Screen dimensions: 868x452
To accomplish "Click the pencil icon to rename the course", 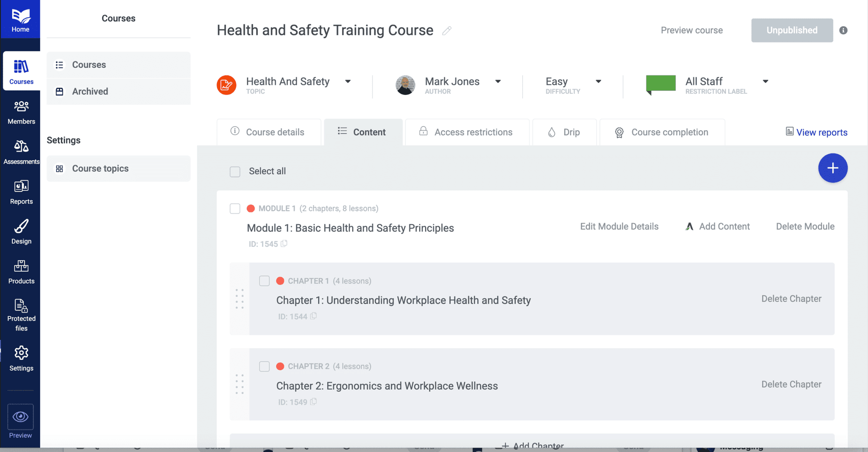I will coord(447,31).
